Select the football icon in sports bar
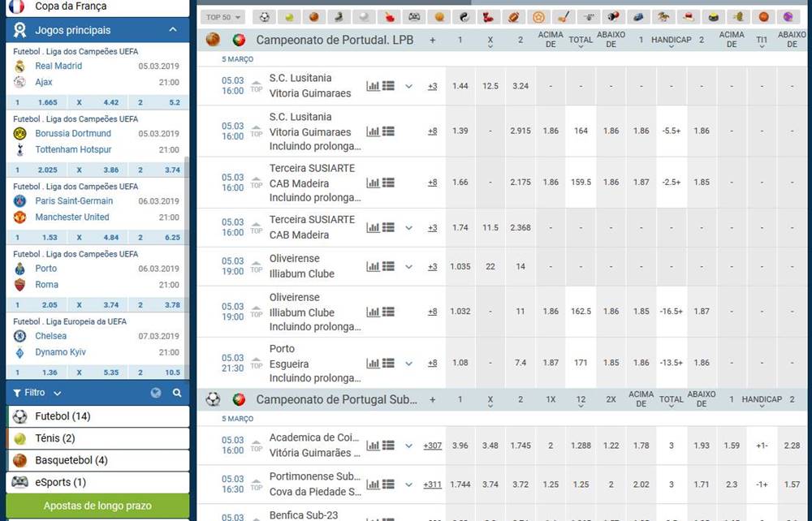 point(263,16)
